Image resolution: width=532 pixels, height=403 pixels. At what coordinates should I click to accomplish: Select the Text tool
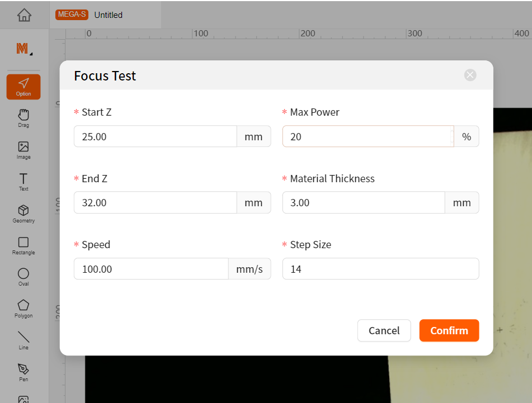23,182
